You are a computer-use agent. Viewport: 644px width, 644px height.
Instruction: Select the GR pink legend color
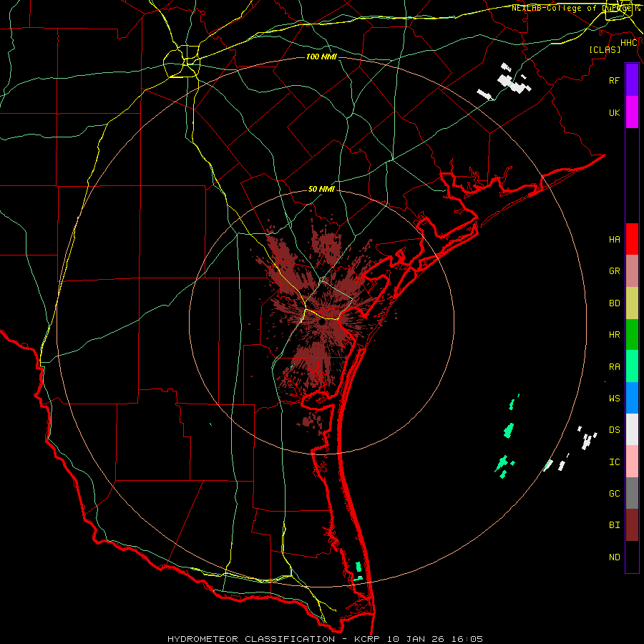(x=632, y=271)
